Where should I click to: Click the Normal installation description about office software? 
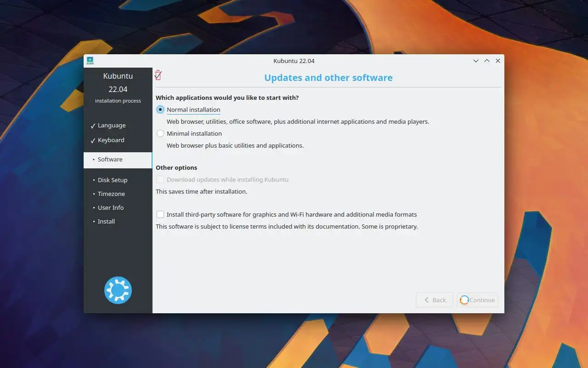[298, 122]
